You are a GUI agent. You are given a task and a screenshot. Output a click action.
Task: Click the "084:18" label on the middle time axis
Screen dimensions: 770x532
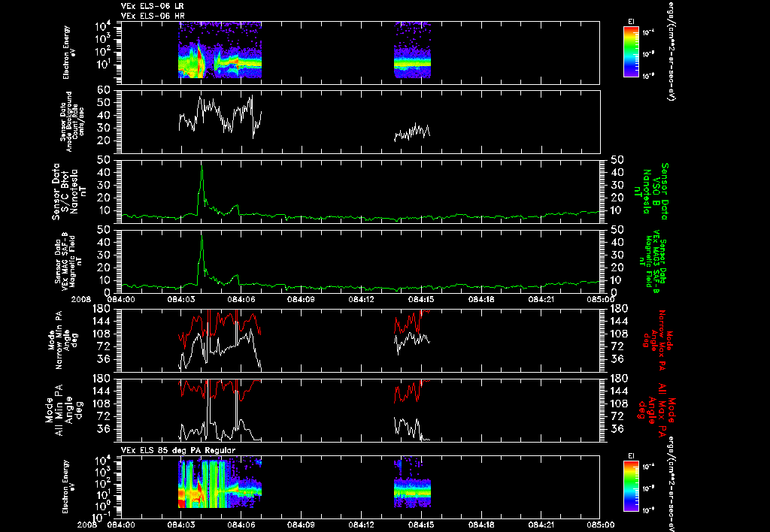(481, 299)
